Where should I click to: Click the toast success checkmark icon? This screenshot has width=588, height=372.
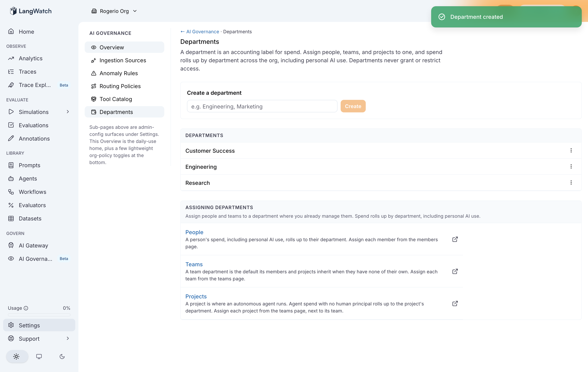[x=442, y=17]
